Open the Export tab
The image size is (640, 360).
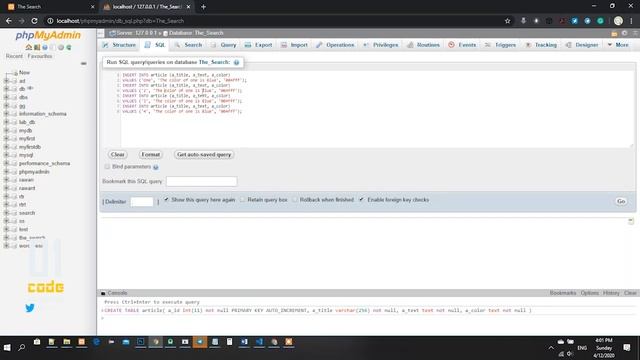click(259, 45)
